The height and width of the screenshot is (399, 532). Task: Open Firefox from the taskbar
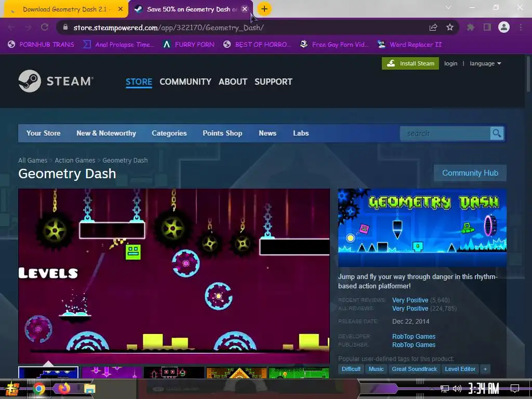(64, 388)
